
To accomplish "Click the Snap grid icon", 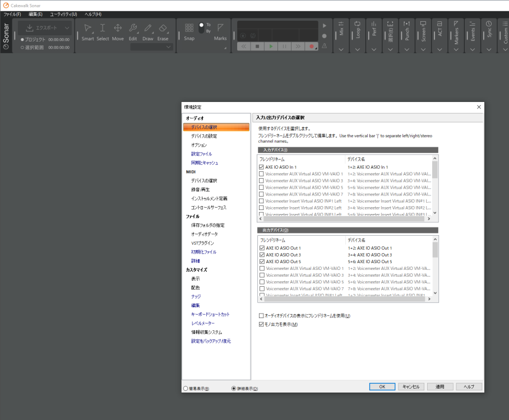I will click(189, 28).
